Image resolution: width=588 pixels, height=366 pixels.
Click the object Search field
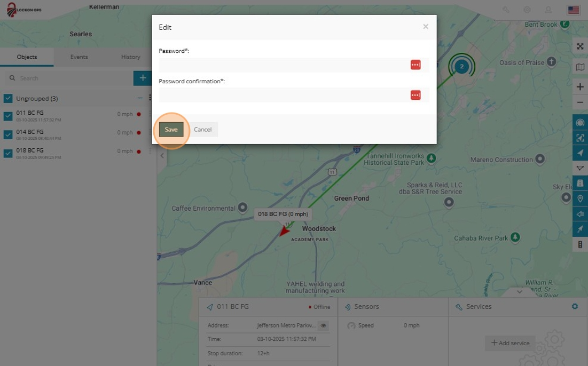(x=69, y=78)
